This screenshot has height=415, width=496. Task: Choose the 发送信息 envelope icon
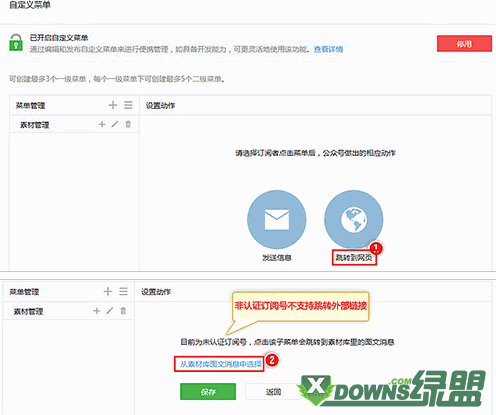[x=277, y=219]
